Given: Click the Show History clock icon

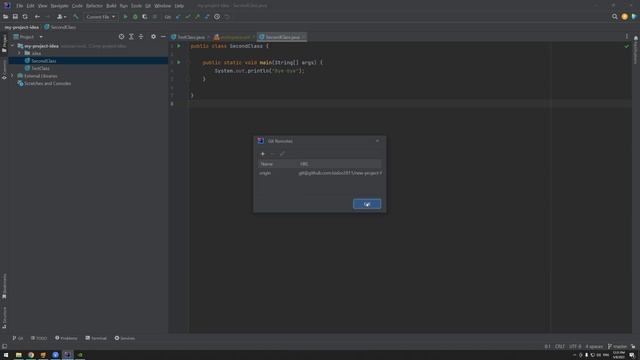Looking at the screenshot, I should click(217, 17).
